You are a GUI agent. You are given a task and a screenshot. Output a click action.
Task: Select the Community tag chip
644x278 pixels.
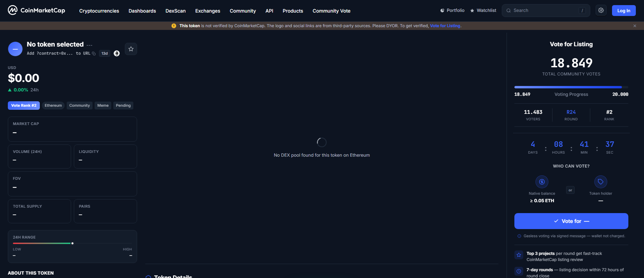[80, 105]
